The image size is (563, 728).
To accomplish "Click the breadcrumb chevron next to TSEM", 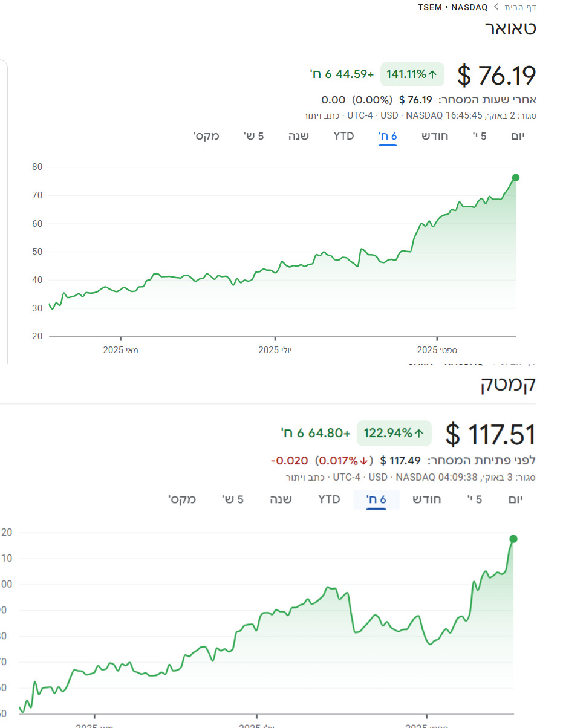I will click(x=496, y=7).
